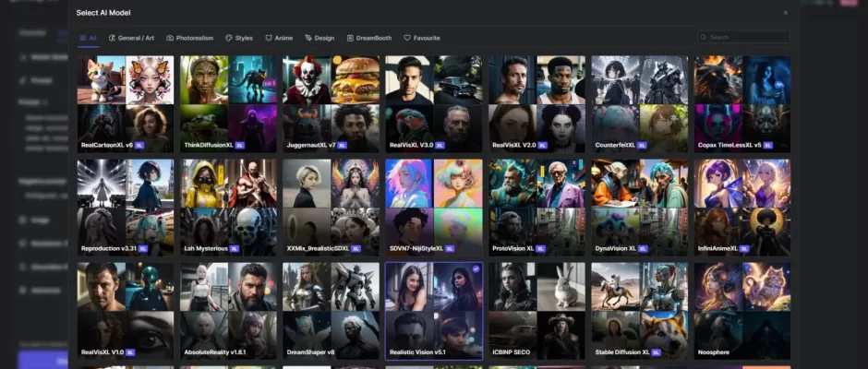Choose the ThinkDiffusionXL model card
The height and width of the screenshot is (369, 868).
(x=228, y=104)
